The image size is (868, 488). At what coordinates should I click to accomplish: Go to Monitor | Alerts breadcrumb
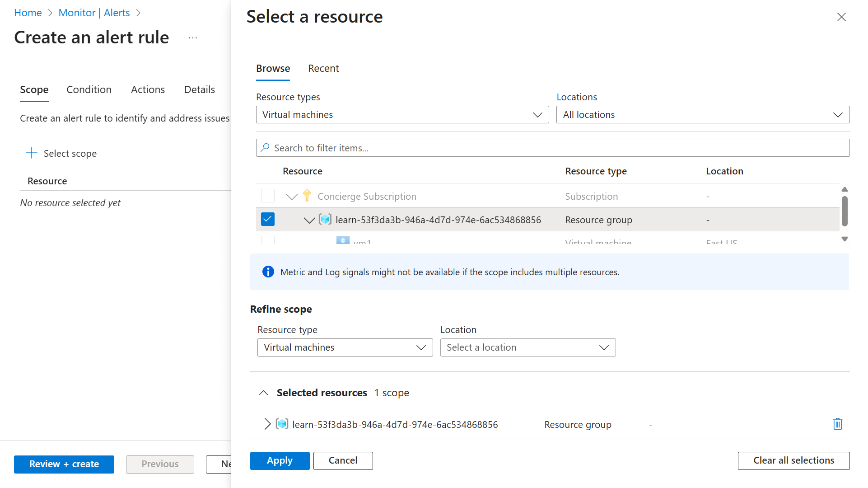click(x=94, y=13)
